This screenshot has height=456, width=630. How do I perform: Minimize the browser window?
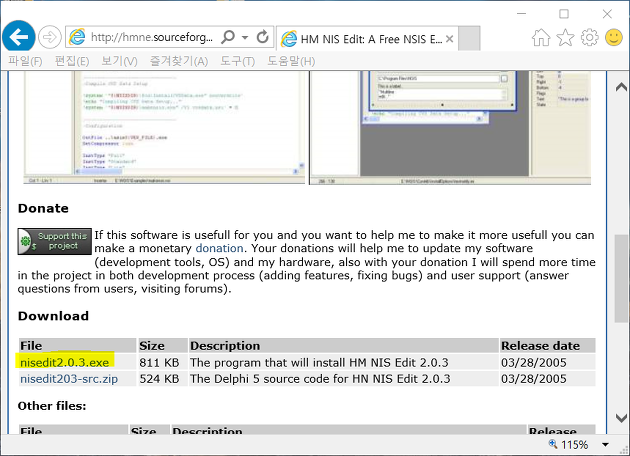point(522,14)
